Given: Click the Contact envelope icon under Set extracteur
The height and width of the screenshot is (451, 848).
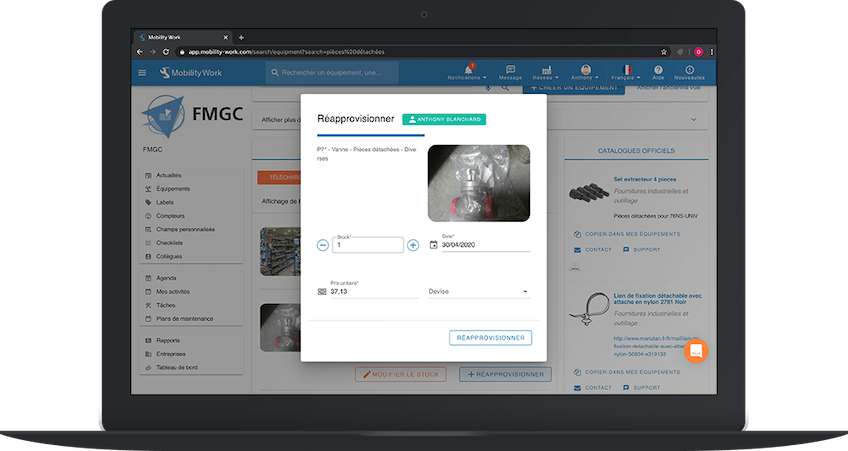Looking at the screenshot, I should pyautogui.click(x=577, y=250).
